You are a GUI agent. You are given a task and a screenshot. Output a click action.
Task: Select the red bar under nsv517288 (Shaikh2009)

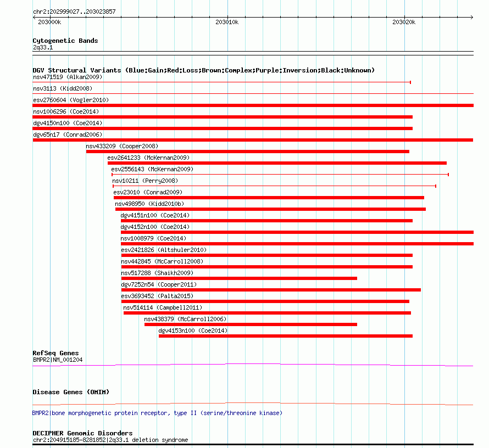(x=239, y=278)
